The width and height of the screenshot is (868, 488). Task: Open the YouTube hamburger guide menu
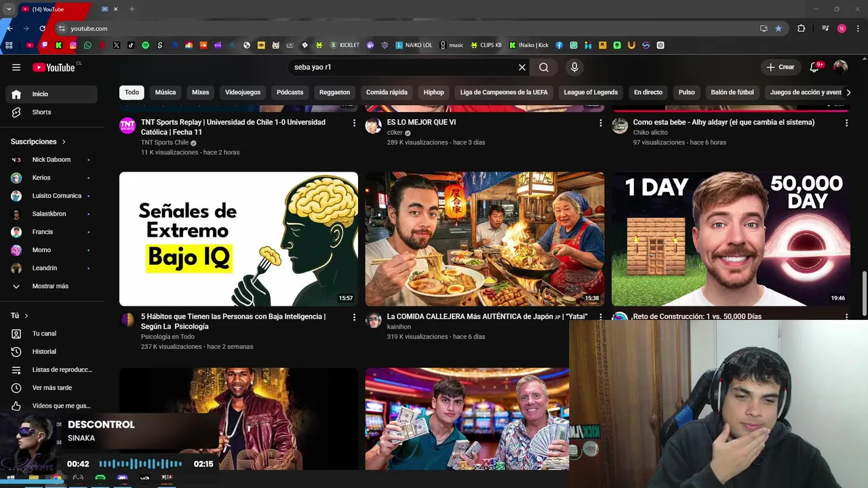coord(16,67)
